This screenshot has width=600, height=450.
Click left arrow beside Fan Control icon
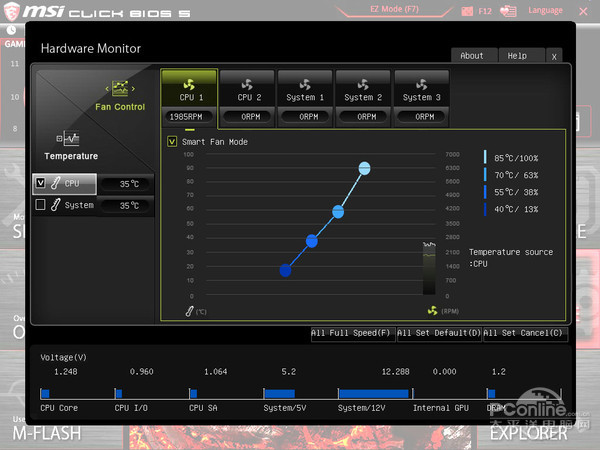pyautogui.click(x=107, y=89)
